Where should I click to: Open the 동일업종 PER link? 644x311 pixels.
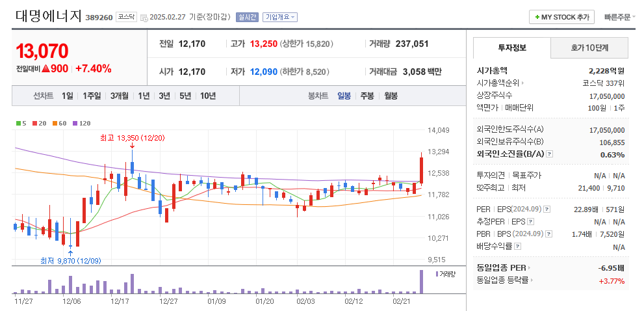point(504,268)
